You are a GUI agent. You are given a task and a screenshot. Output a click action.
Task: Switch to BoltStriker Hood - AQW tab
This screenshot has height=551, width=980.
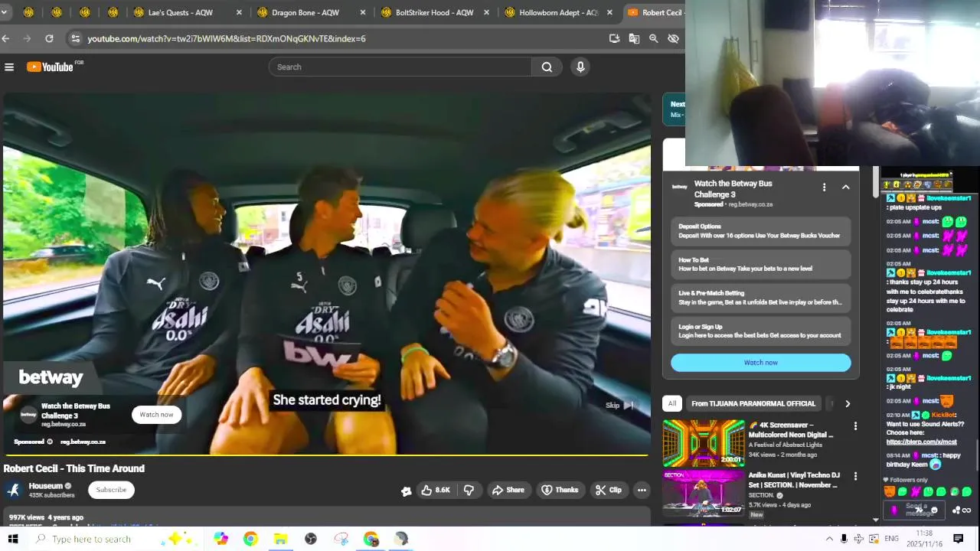(x=434, y=12)
